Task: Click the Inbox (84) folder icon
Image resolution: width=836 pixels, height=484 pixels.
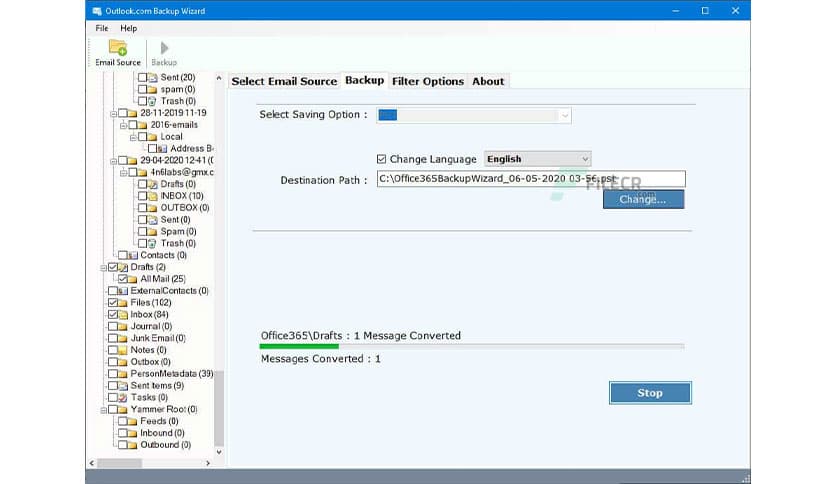Action: pos(123,314)
